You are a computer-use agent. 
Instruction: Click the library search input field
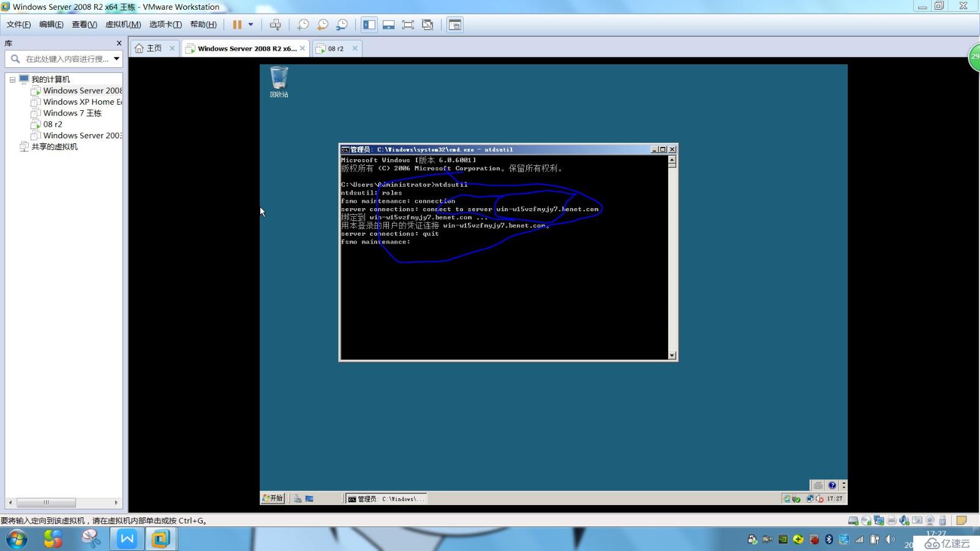tap(66, 59)
